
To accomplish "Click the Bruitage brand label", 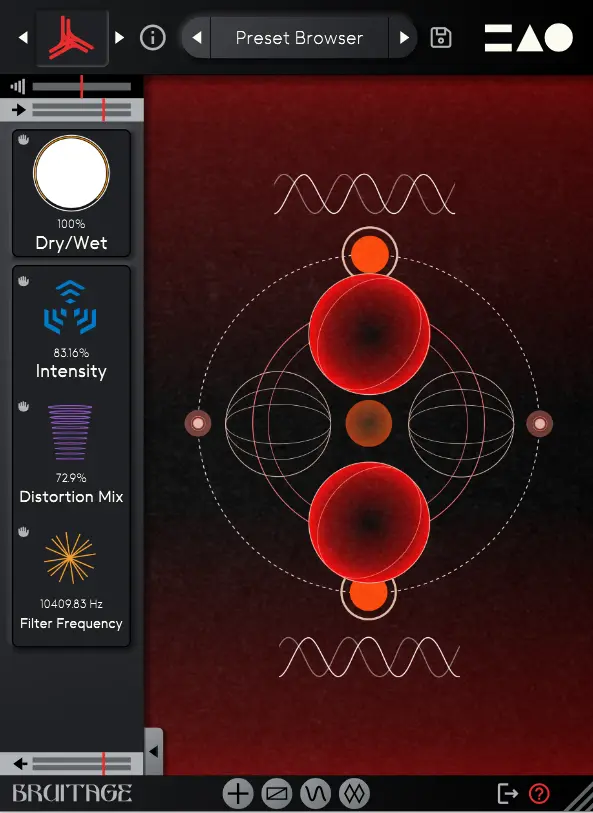I will (x=72, y=793).
